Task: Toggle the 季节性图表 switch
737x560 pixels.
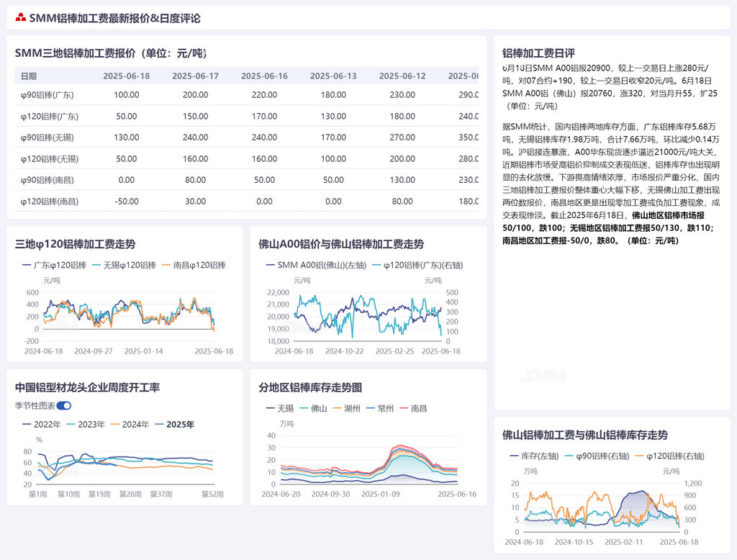Action: tap(63, 406)
